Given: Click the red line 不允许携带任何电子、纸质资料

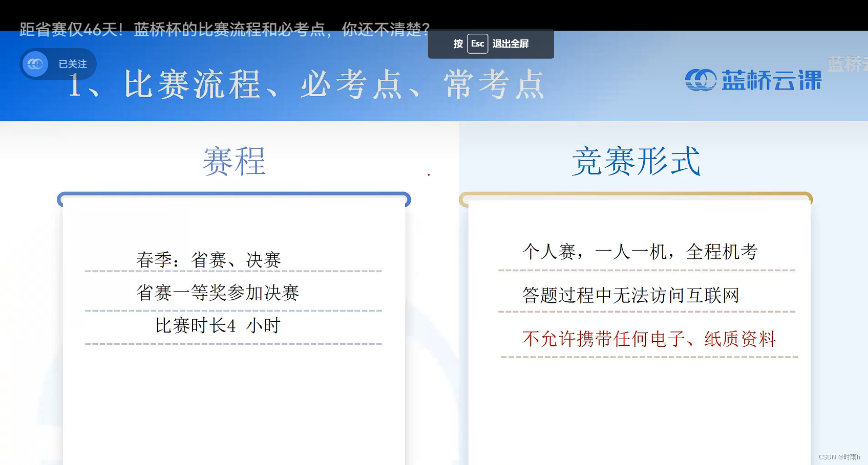Looking at the screenshot, I should pos(649,339).
